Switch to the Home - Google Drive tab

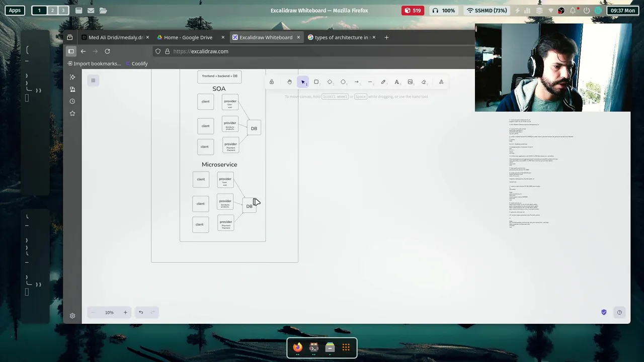click(188, 37)
